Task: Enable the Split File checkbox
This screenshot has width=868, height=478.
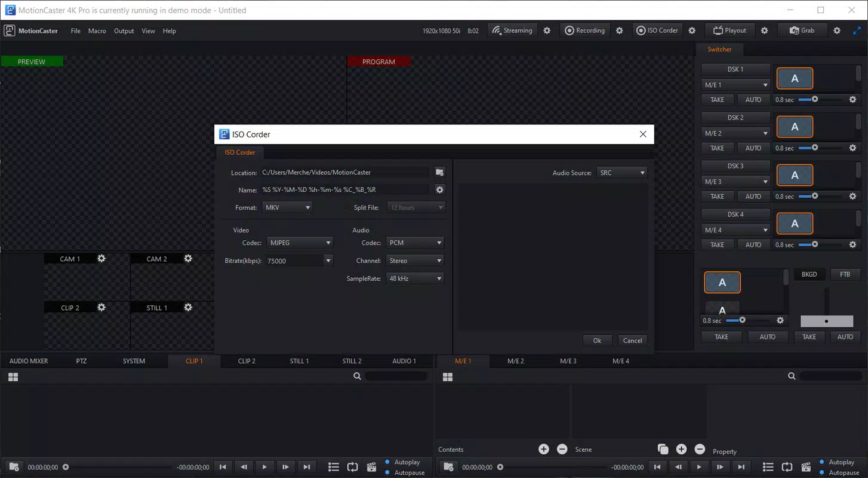Action: pyautogui.click(x=347, y=208)
